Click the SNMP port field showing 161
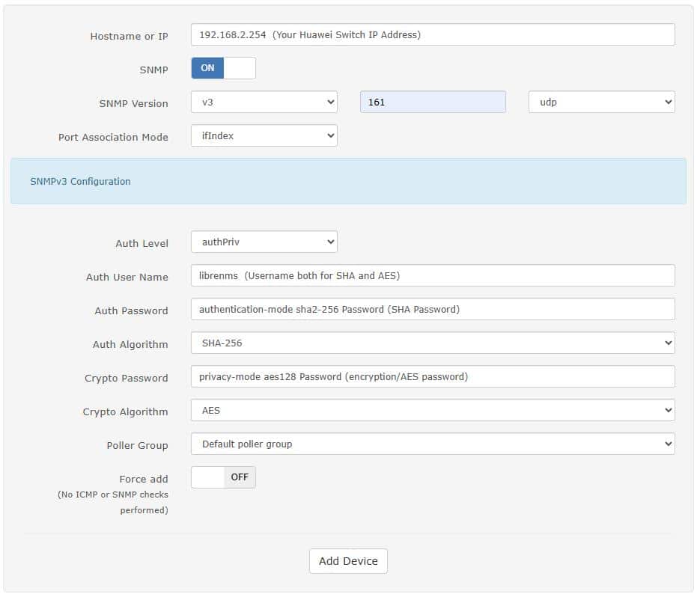The width and height of the screenshot is (700, 597). [433, 102]
